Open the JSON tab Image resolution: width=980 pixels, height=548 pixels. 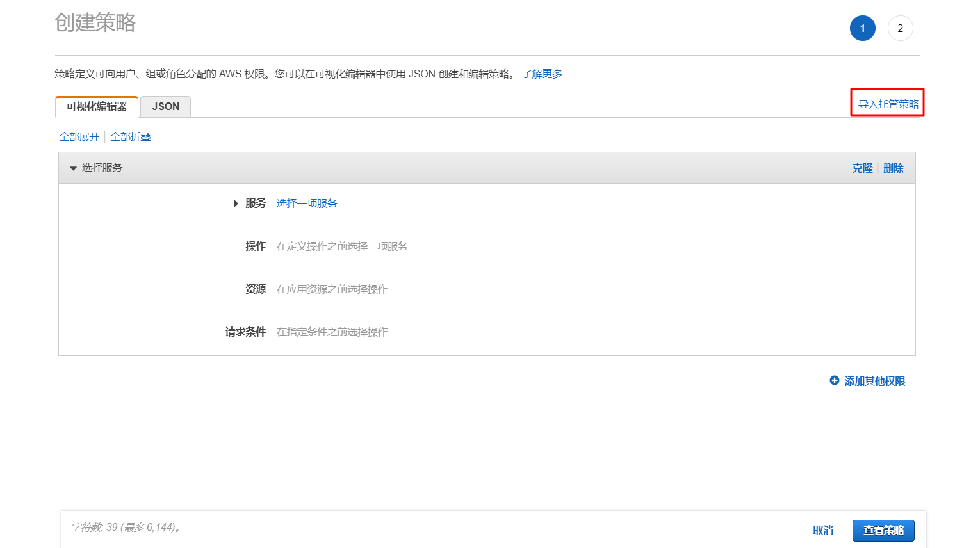click(x=165, y=107)
